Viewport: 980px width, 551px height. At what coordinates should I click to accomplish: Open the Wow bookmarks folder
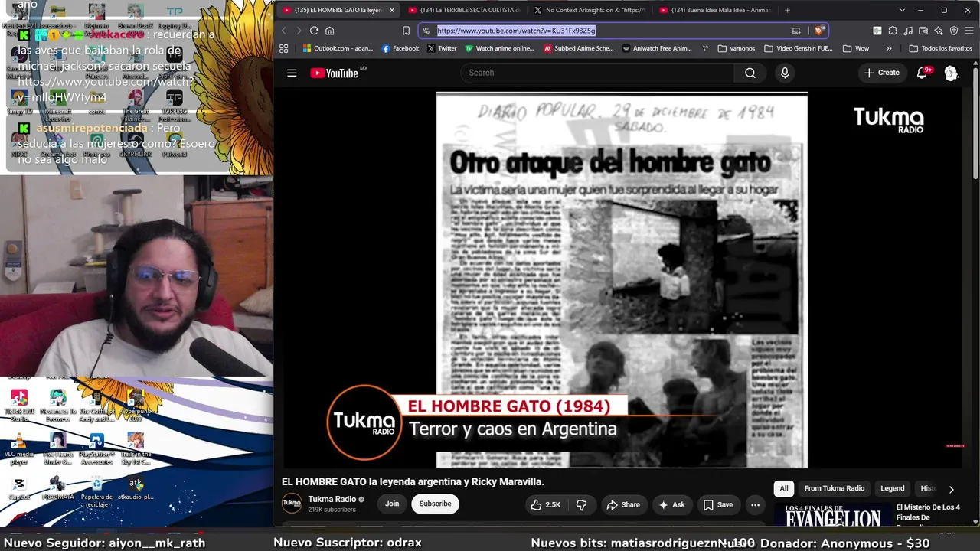point(856,48)
